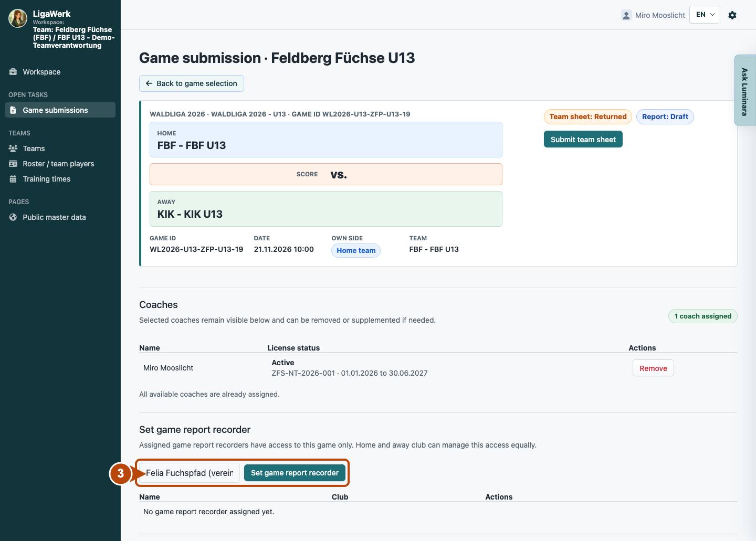The image size is (756, 541).
Task: Go to Workspace in the sidebar
Action: (x=60, y=72)
